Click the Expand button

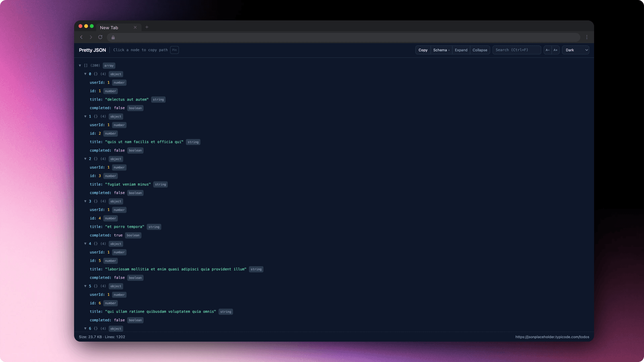[461, 50]
